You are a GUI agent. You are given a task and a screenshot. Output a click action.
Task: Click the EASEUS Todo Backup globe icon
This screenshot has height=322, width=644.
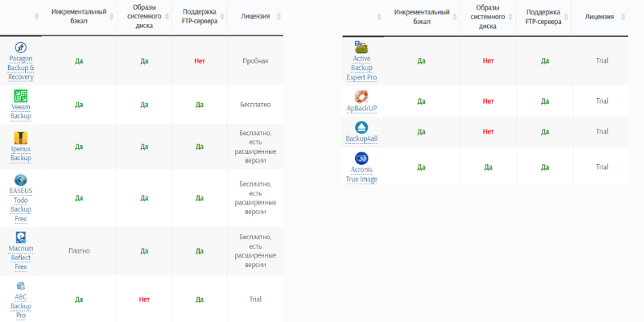point(21,180)
